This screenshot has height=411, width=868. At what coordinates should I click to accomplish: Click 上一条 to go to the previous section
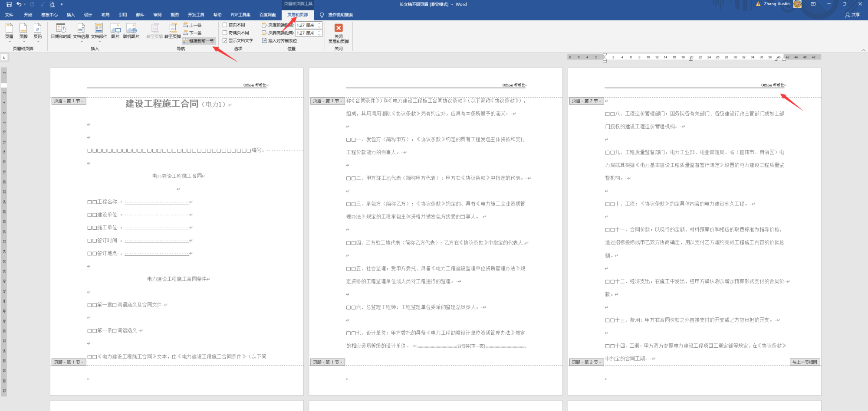point(192,25)
